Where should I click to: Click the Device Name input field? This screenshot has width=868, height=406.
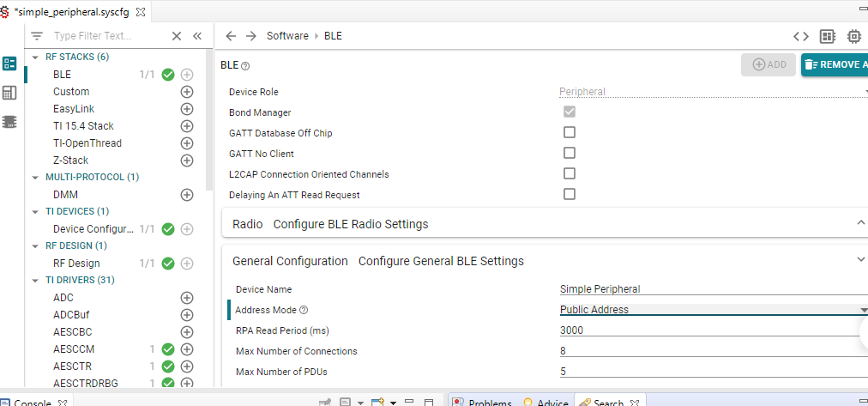point(712,289)
